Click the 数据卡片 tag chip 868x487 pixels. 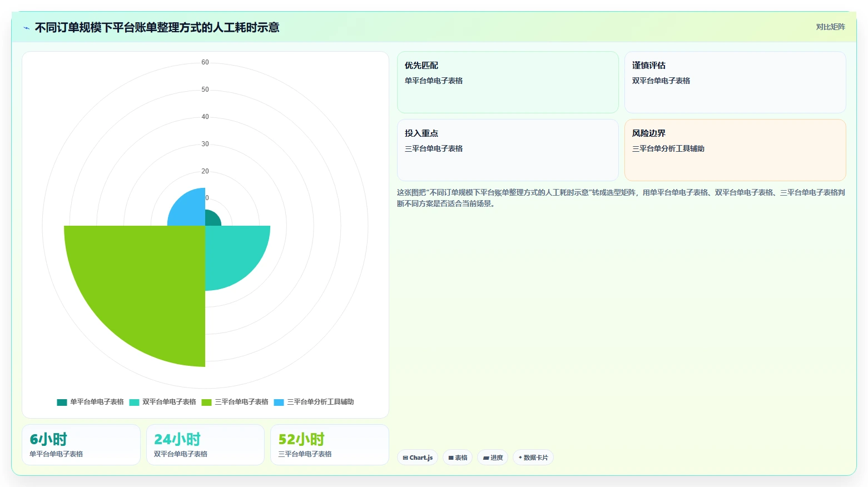[533, 458]
